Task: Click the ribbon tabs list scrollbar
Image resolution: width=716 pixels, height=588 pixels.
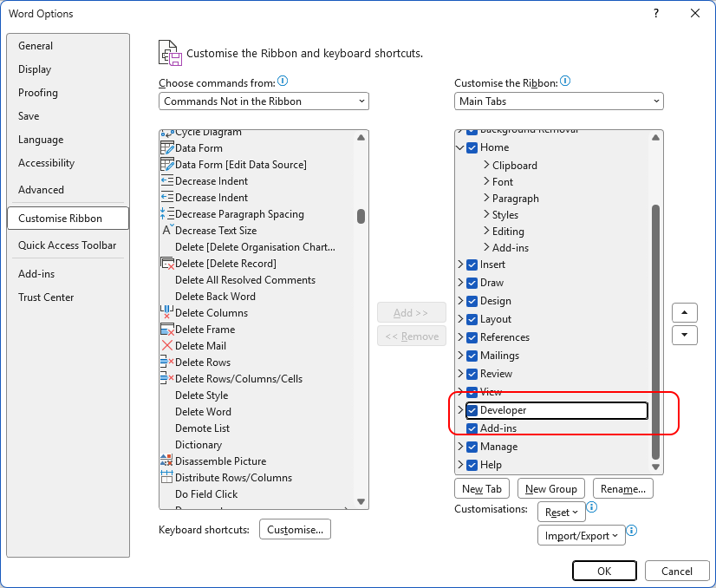Action: (x=656, y=330)
